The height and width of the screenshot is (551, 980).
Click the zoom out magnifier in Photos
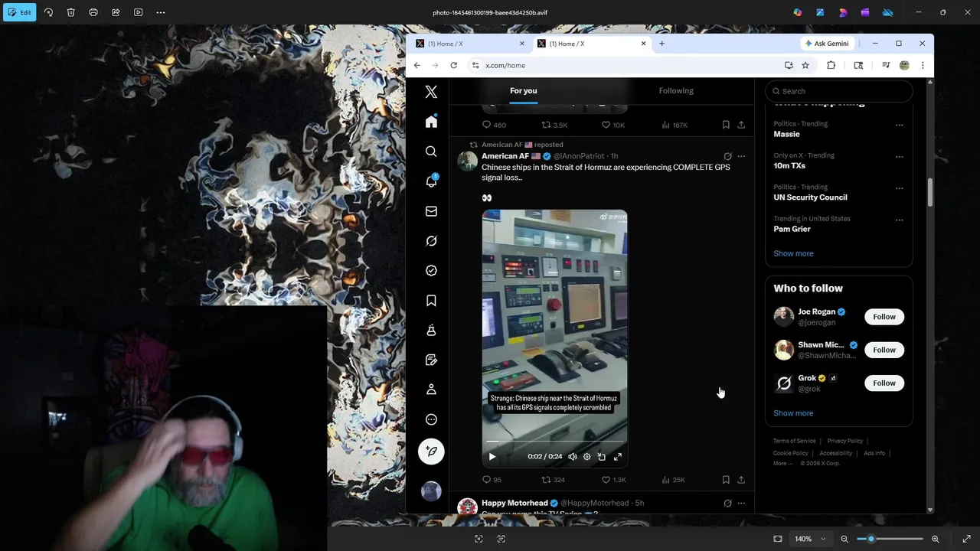844,539
